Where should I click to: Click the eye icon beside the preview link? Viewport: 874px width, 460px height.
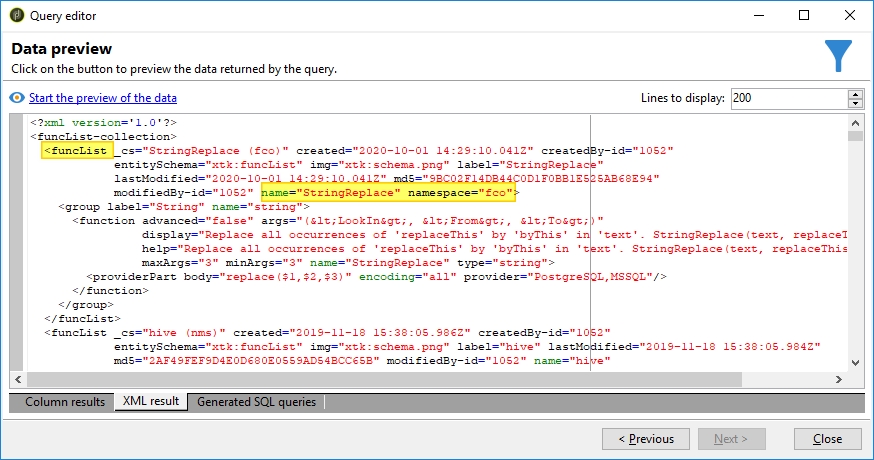(x=17, y=98)
